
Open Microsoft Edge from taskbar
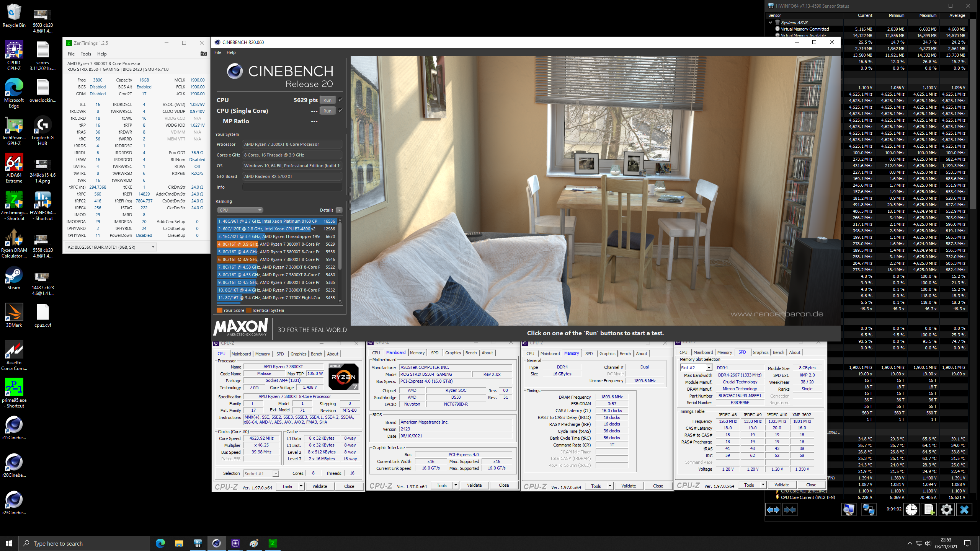pyautogui.click(x=160, y=543)
